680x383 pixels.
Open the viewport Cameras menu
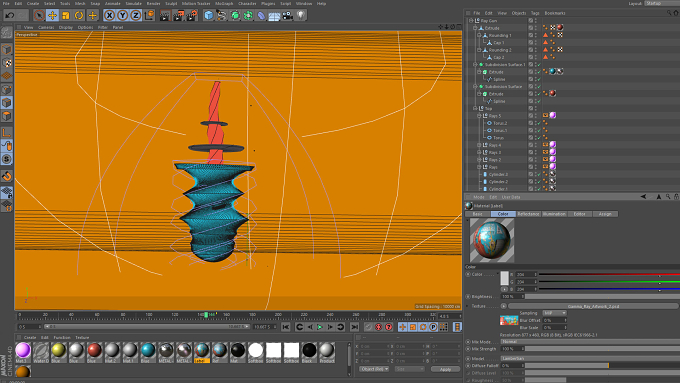click(46, 27)
